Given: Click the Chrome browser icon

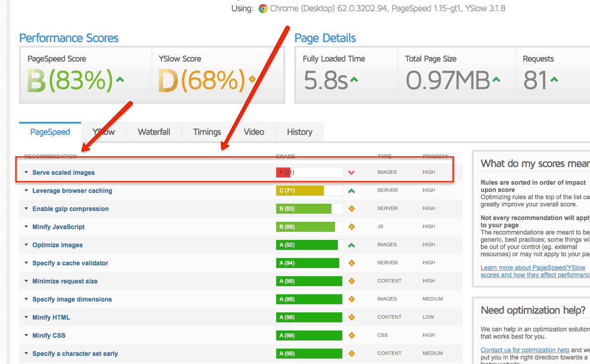Looking at the screenshot, I should pyautogui.click(x=263, y=9).
